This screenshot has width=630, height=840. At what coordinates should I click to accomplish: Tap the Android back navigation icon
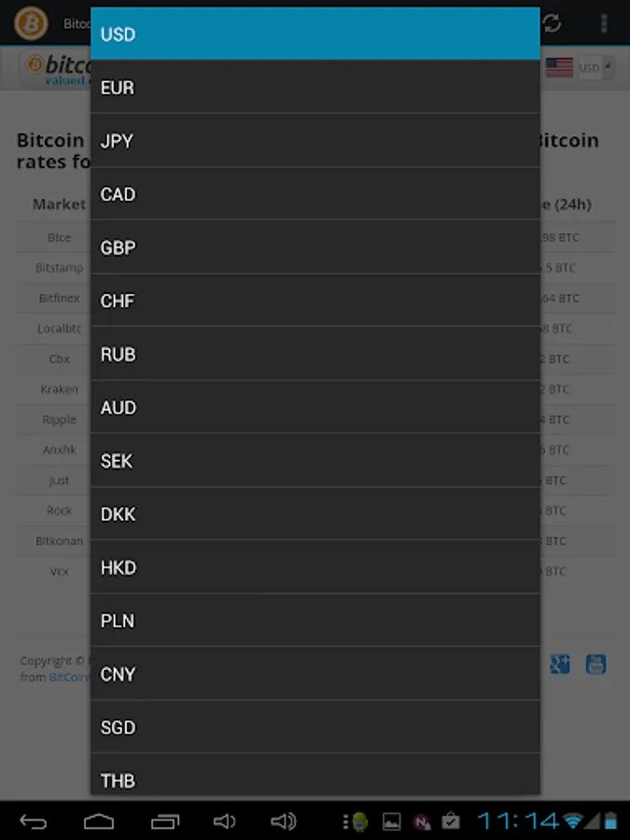[34, 821]
